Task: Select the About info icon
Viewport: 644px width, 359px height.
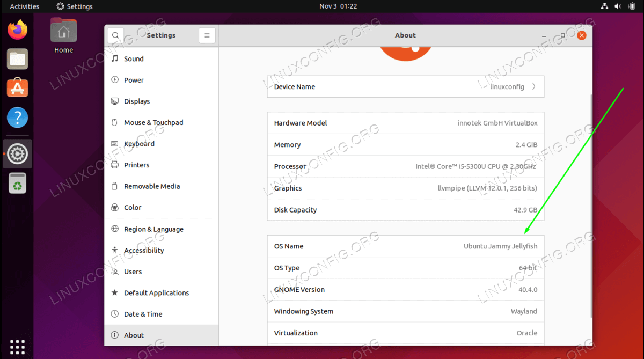Action: (114, 335)
